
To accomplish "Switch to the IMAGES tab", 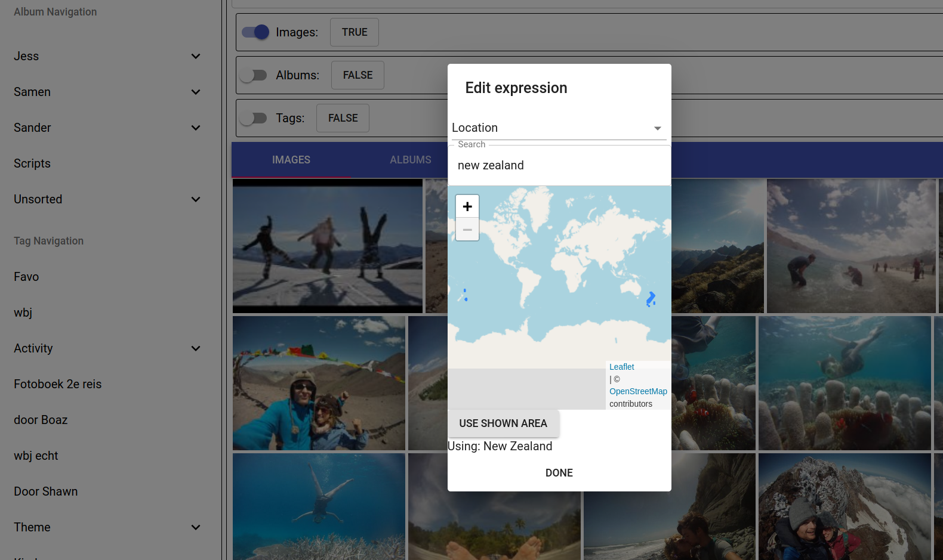I will click(291, 160).
